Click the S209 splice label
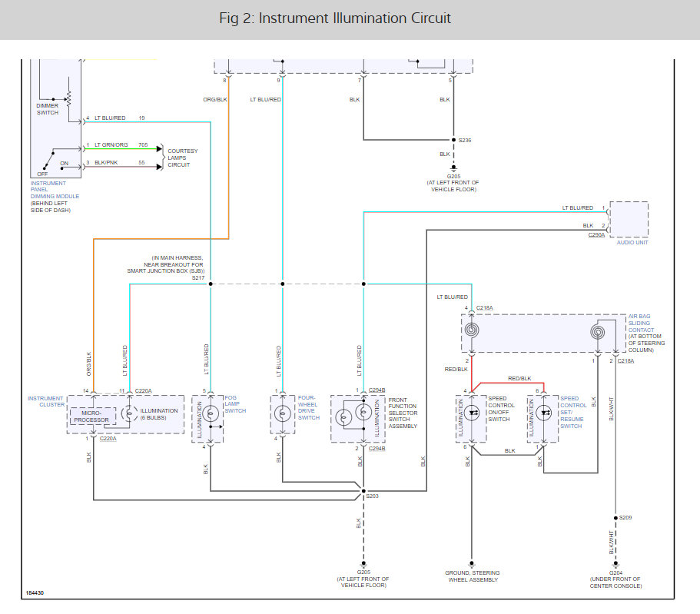The height and width of the screenshot is (614, 700). (625, 518)
